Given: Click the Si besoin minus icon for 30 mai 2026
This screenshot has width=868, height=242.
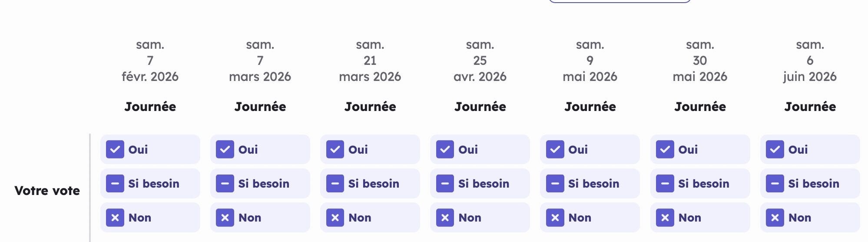Looking at the screenshot, I should point(665,184).
